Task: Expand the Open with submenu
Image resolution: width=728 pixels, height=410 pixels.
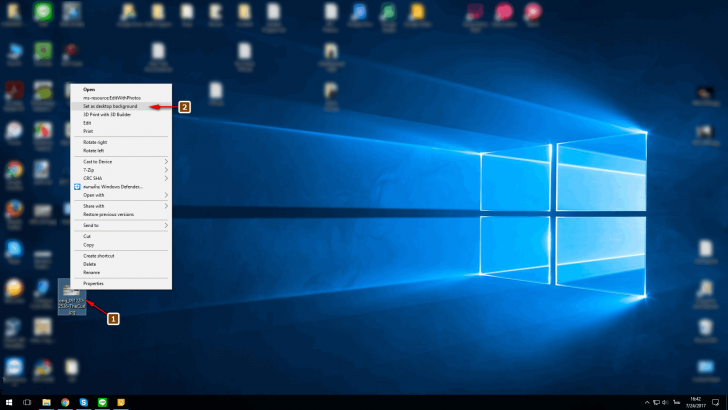Action: click(121, 195)
